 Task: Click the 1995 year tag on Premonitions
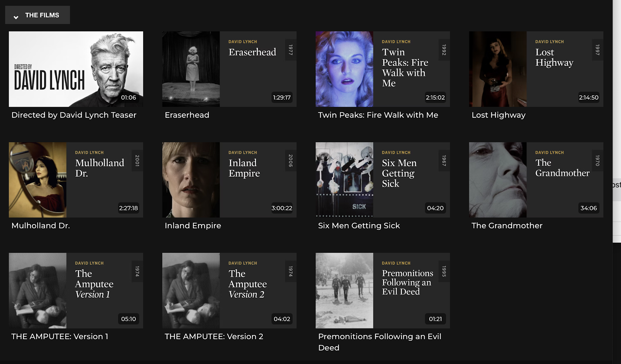(x=444, y=271)
